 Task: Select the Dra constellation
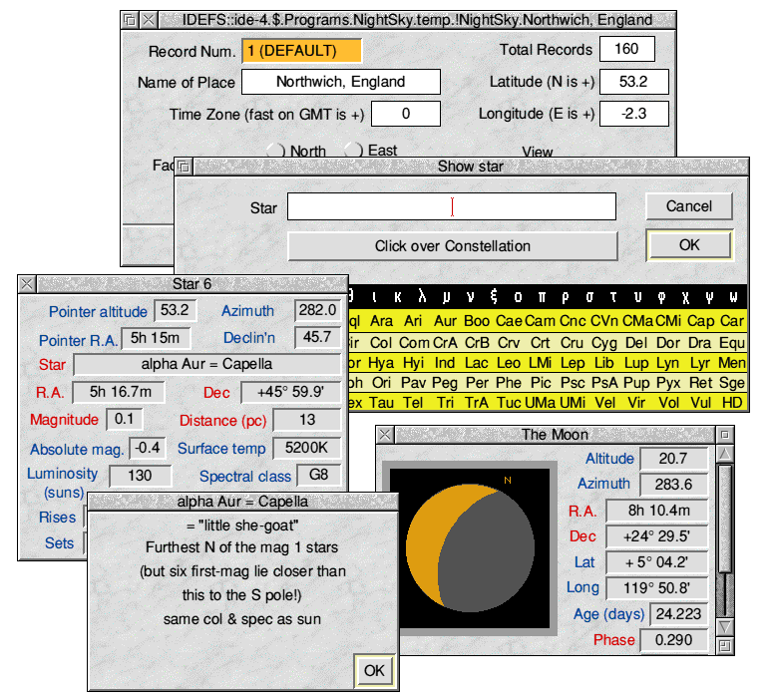(700, 343)
